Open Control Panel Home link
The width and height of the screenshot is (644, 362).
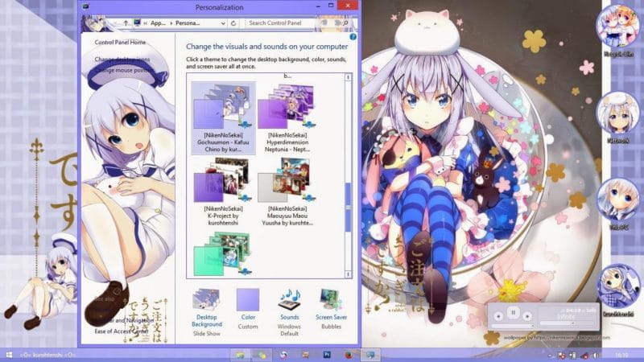(121, 42)
